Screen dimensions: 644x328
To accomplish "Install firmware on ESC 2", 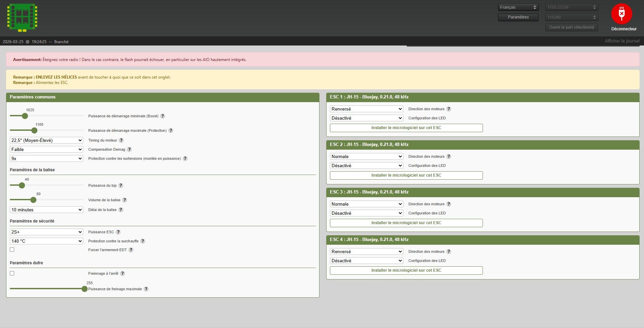I will click(x=406, y=175).
